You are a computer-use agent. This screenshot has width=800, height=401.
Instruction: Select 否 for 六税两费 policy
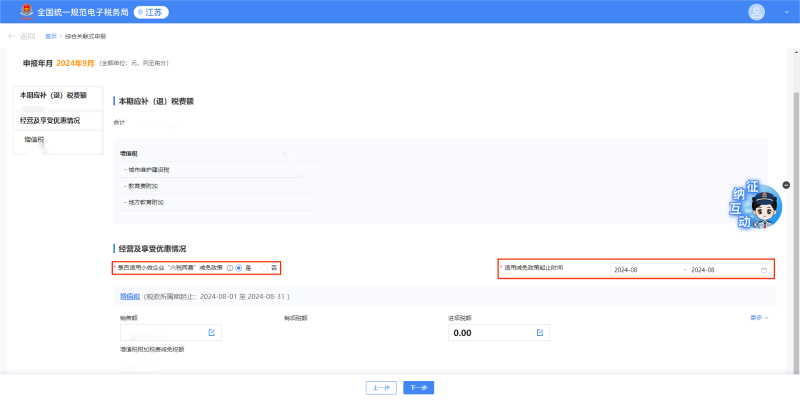pyautogui.click(x=264, y=268)
